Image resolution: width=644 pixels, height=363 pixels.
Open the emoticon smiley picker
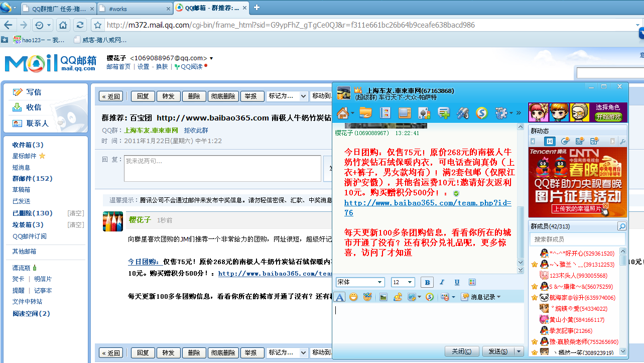(x=353, y=297)
